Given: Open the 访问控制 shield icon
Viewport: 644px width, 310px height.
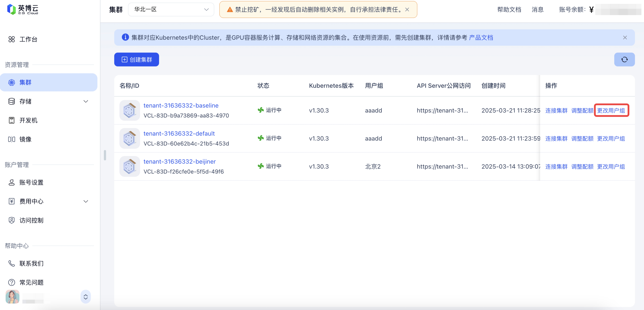Looking at the screenshot, I should coord(12,220).
